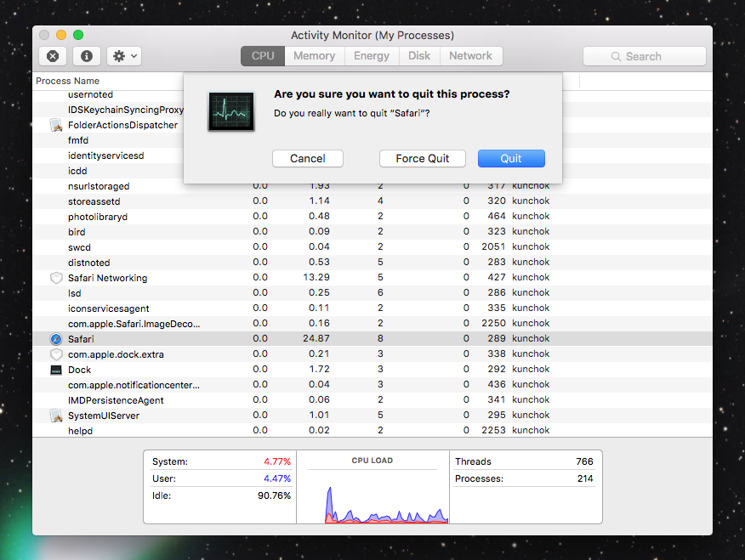
Task: Click the Dock process icon
Action: pyautogui.click(x=56, y=370)
